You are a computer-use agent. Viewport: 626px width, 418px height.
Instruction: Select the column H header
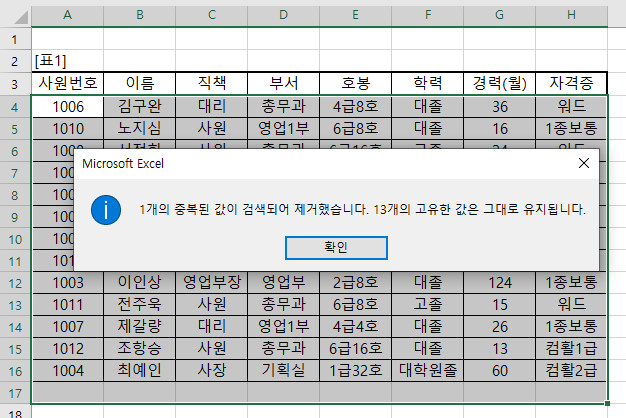[571, 16]
